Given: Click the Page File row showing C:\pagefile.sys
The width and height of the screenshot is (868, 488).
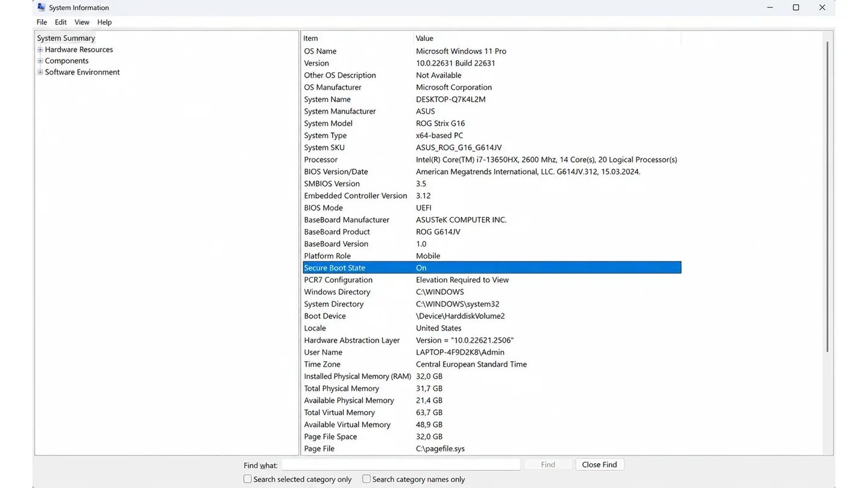Looking at the screenshot, I should 492,449.
